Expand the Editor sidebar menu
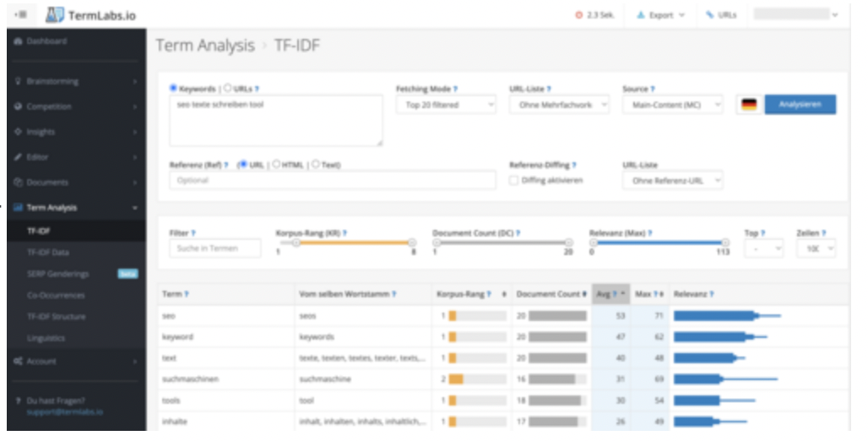The image size is (868, 441). 76,157
